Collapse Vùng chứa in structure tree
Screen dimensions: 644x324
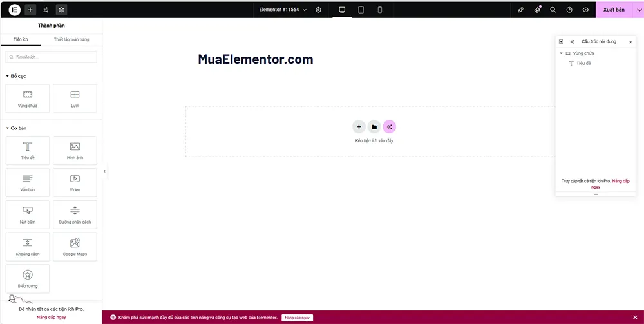pyautogui.click(x=561, y=53)
